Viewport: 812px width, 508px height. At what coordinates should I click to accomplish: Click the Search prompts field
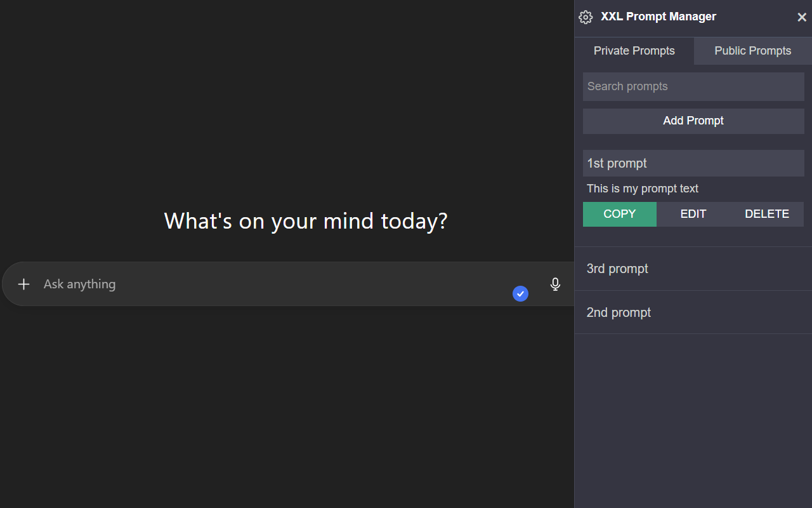coord(693,86)
